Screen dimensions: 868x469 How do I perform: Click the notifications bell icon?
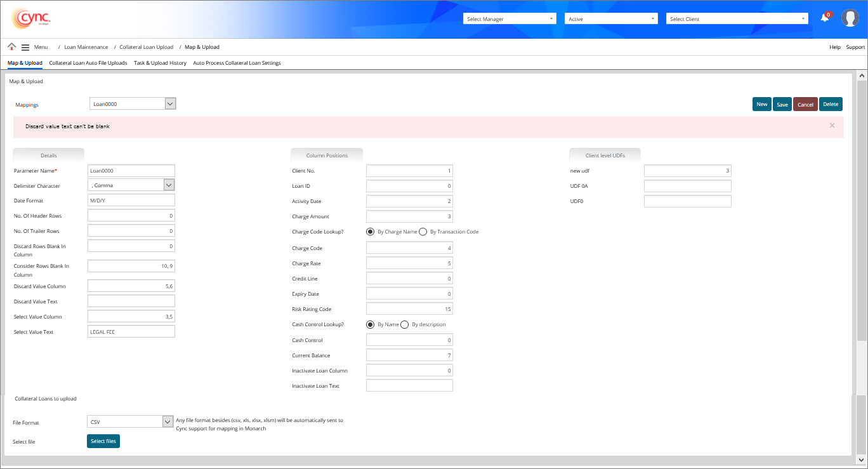(825, 18)
